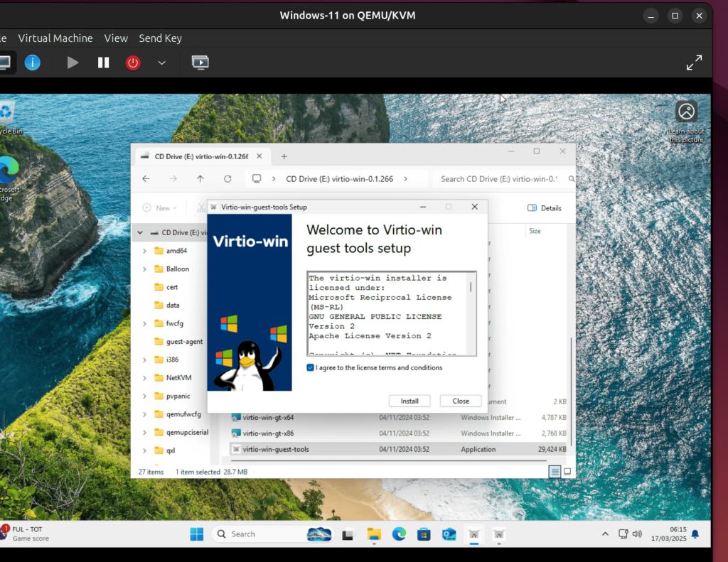This screenshot has height=562, width=728.
Task: Click the Run VM play icon
Action: coord(73,63)
